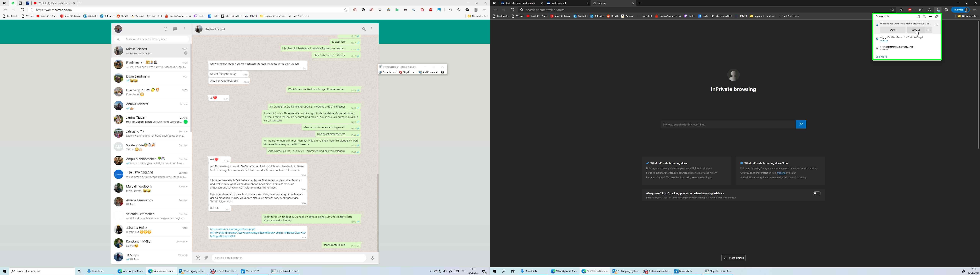Click See more link in Downloads
Image resolution: width=980 pixels, height=275 pixels.
tap(881, 57)
